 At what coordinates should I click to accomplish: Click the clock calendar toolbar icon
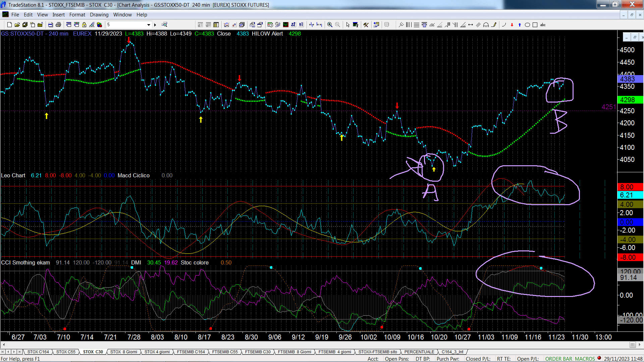[270, 25]
